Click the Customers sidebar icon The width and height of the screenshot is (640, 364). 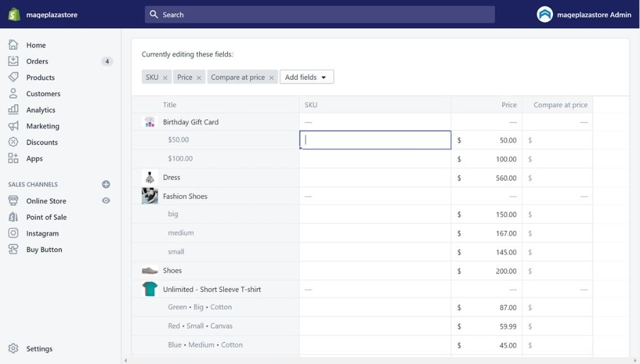pos(13,93)
